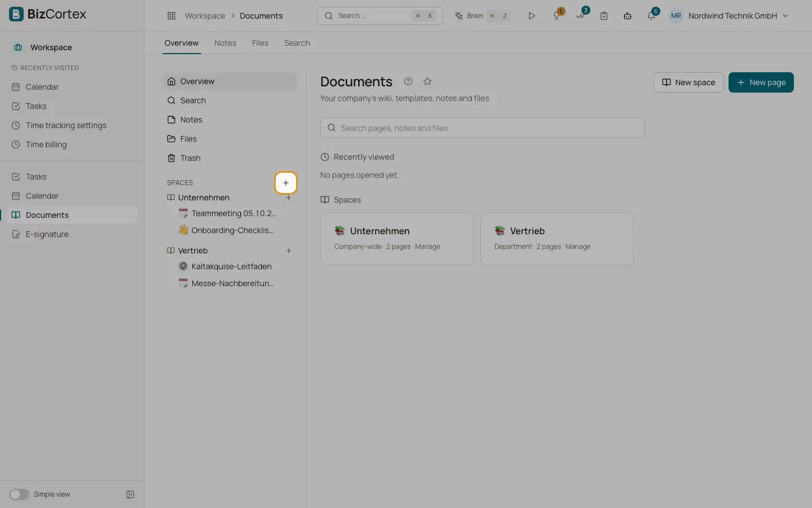Click the New space button

(688, 82)
